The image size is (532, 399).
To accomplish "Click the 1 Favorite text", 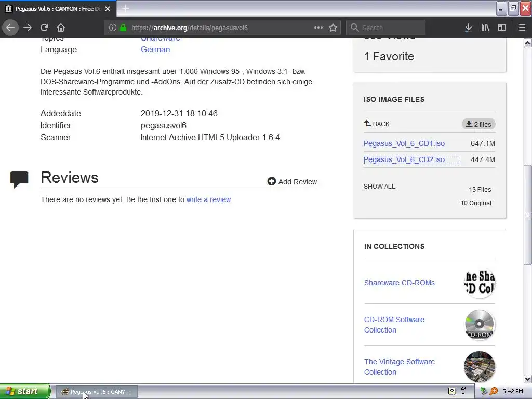I will (x=389, y=56).
